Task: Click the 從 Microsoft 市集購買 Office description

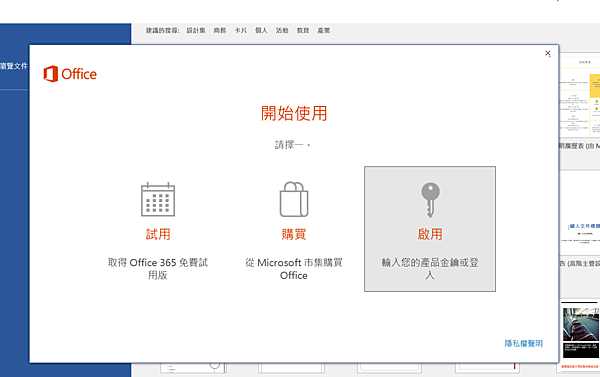Action: (x=294, y=269)
